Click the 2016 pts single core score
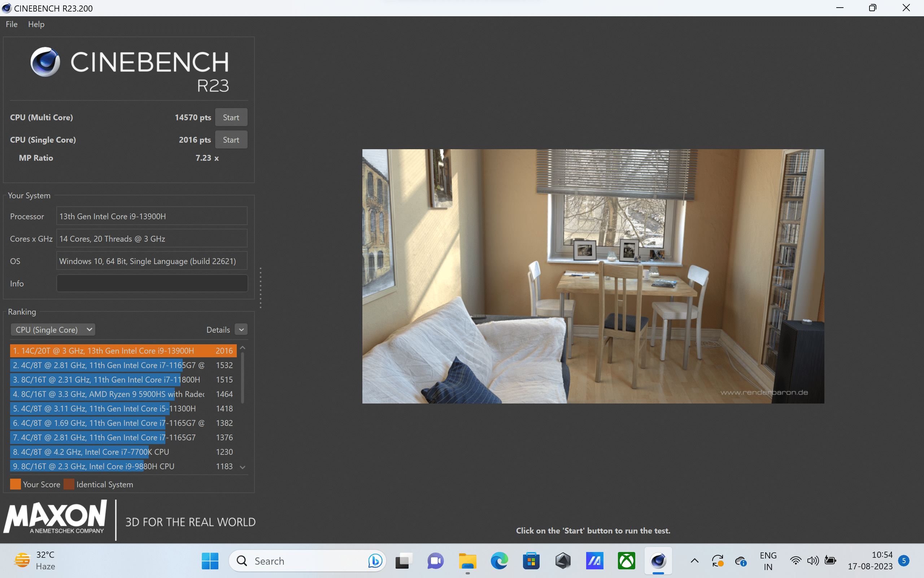 point(195,140)
